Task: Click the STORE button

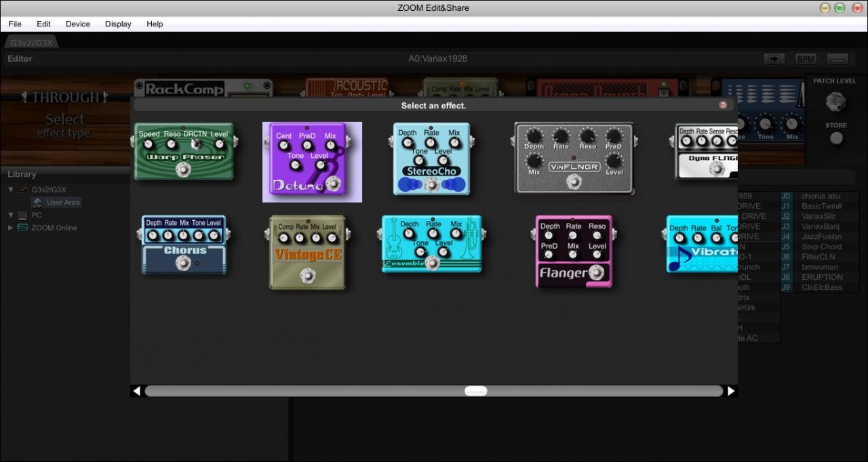Action: [837, 138]
